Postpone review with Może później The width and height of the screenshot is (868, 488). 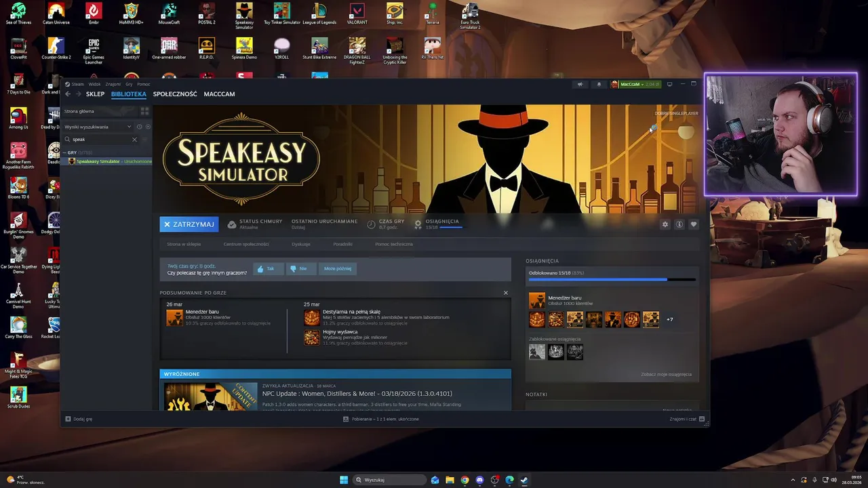pyautogui.click(x=338, y=268)
